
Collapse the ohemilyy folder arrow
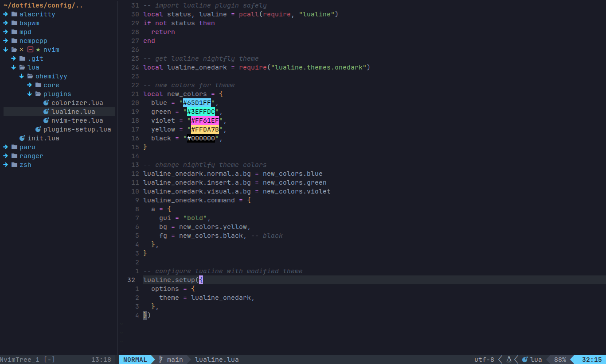(22, 76)
